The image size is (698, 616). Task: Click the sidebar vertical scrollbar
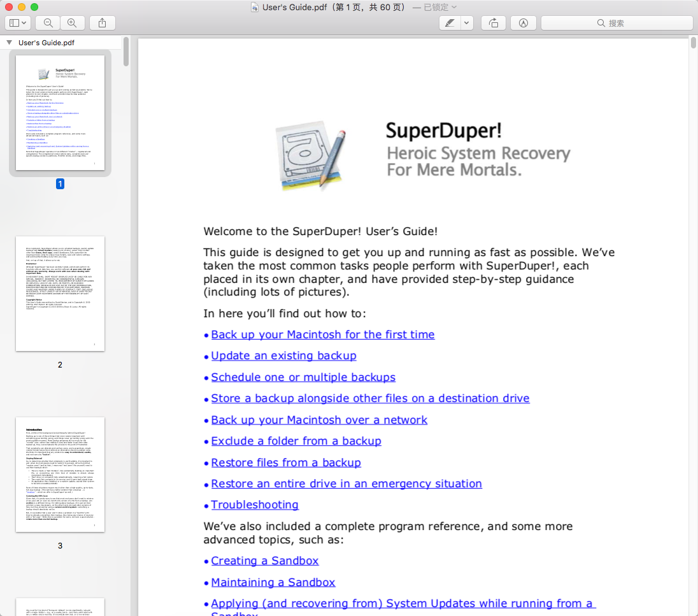pyautogui.click(x=126, y=51)
